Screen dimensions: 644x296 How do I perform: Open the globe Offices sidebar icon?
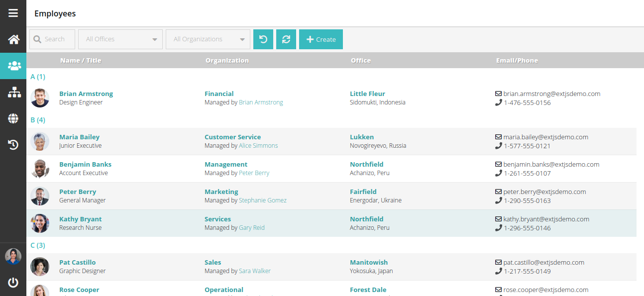tap(13, 118)
